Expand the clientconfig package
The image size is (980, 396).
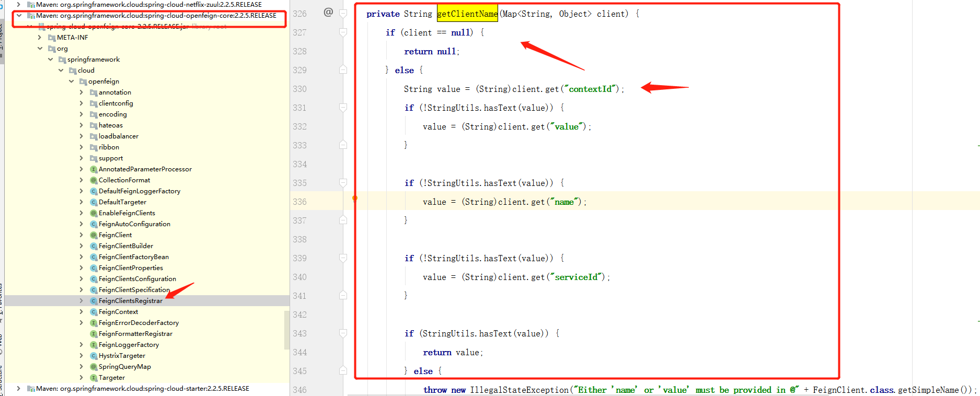point(82,103)
